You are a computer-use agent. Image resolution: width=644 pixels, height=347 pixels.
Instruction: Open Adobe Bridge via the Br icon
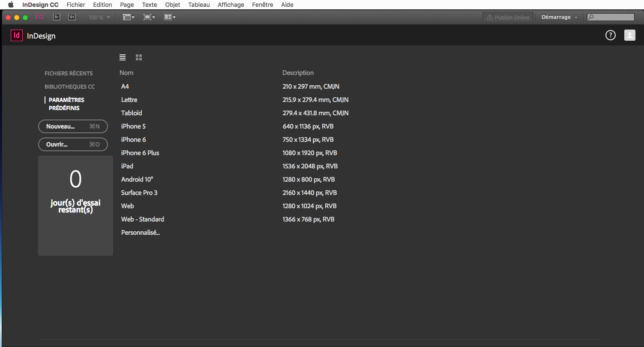pos(56,17)
